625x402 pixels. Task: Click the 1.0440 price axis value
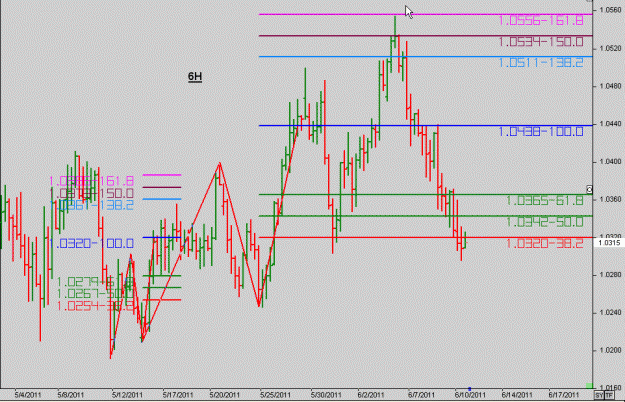tap(610, 124)
